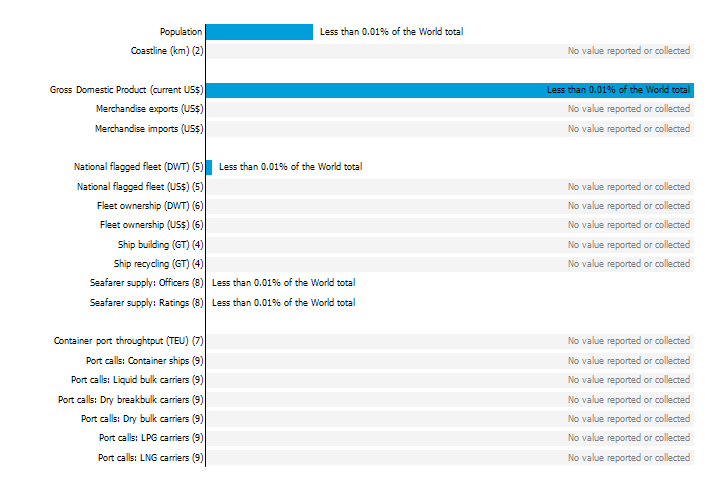Click the blue Population bar
The height and width of the screenshot is (491, 727).
[x=259, y=32]
